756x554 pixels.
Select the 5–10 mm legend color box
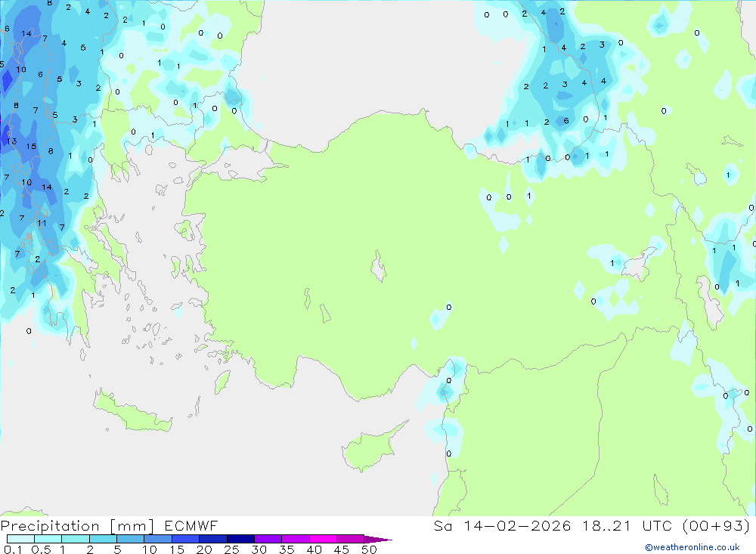pyautogui.click(x=131, y=539)
